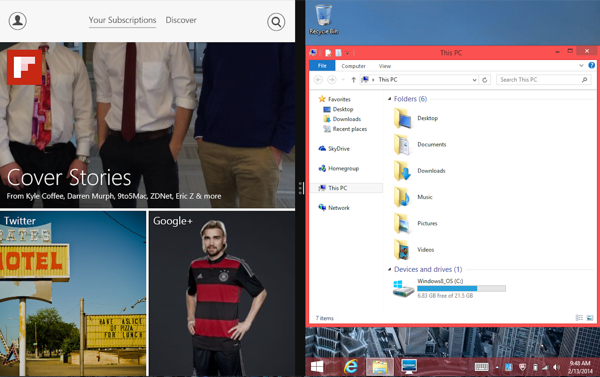Collapse the Devices and drives (1) group
Viewport: 600px width, 377px height.
390,269
